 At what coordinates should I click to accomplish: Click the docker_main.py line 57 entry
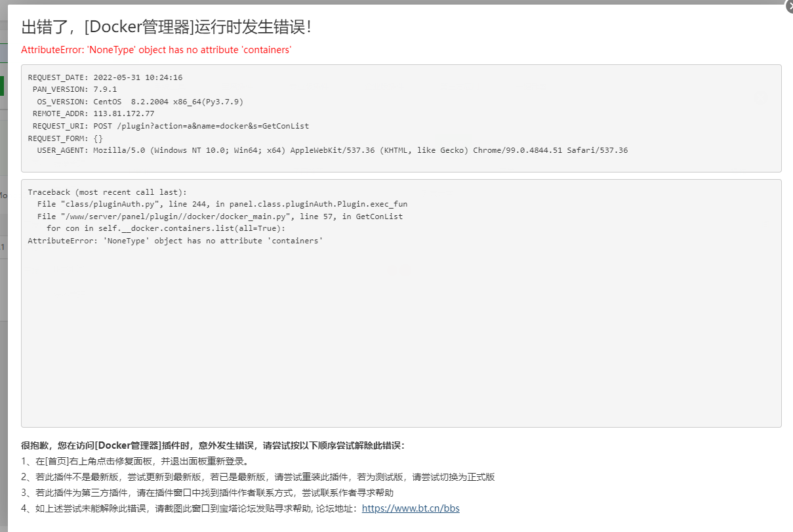pyautogui.click(x=220, y=216)
